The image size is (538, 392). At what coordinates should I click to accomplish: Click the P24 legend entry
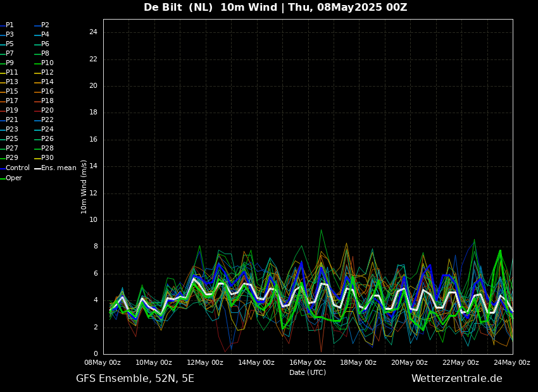(47, 130)
